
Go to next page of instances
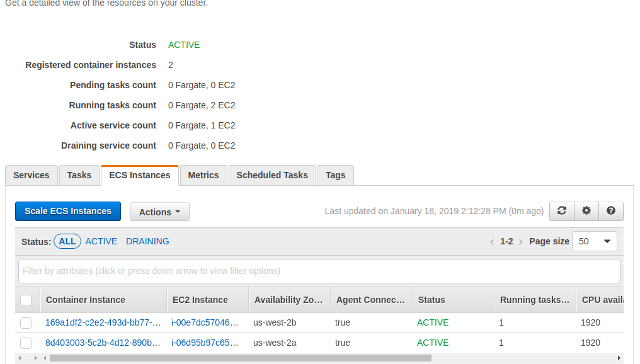point(520,242)
